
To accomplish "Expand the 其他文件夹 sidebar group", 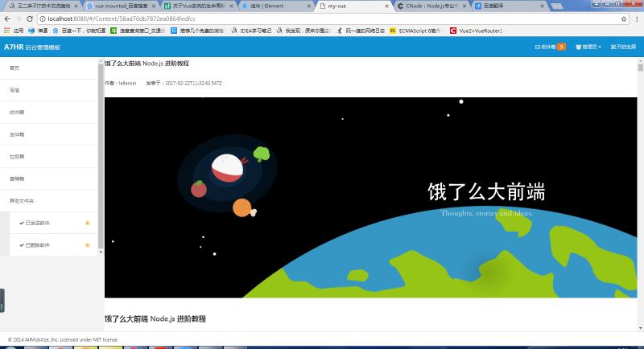I will point(49,201).
